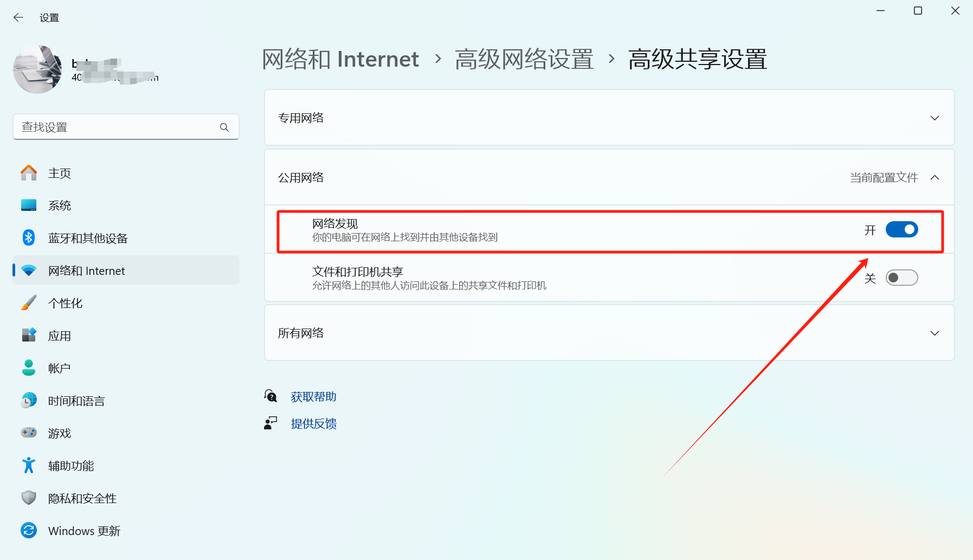Click the Privacy shield icon
973x560 pixels.
29,498
